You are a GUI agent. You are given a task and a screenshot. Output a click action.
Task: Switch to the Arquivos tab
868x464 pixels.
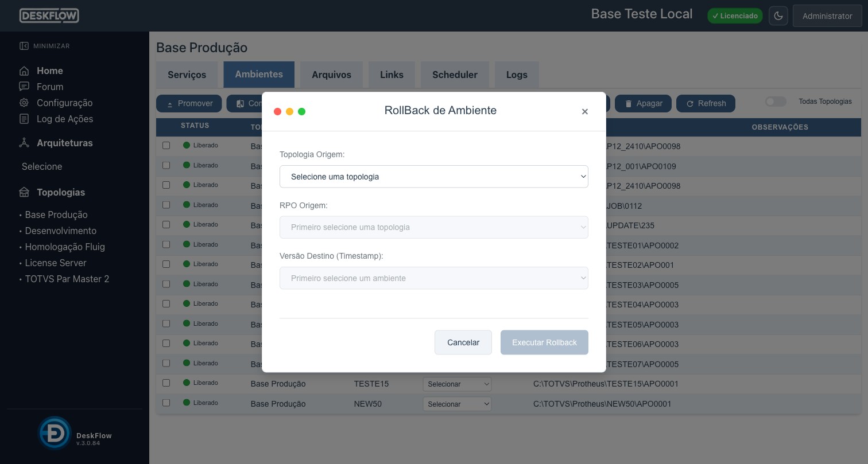[x=331, y=75]
